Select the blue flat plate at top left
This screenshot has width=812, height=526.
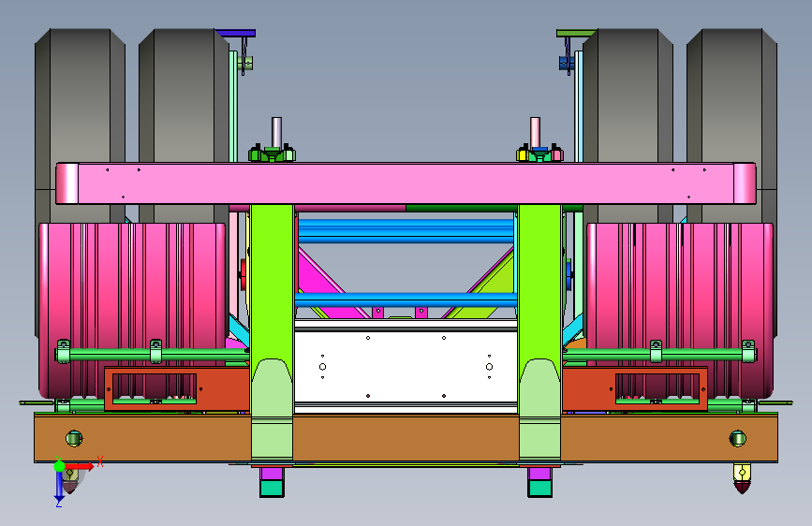(x=235, y=33)
